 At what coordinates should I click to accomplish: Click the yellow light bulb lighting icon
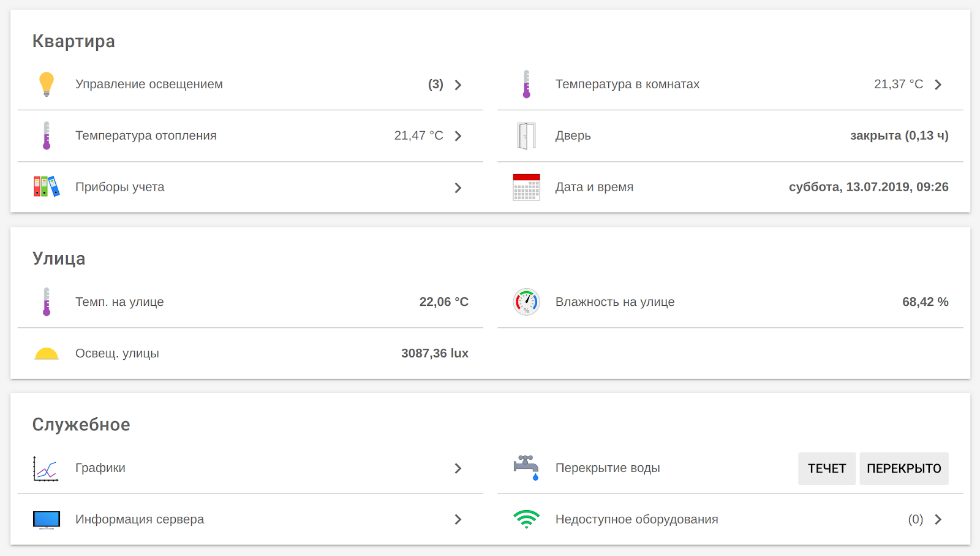[x=47, y=85]
